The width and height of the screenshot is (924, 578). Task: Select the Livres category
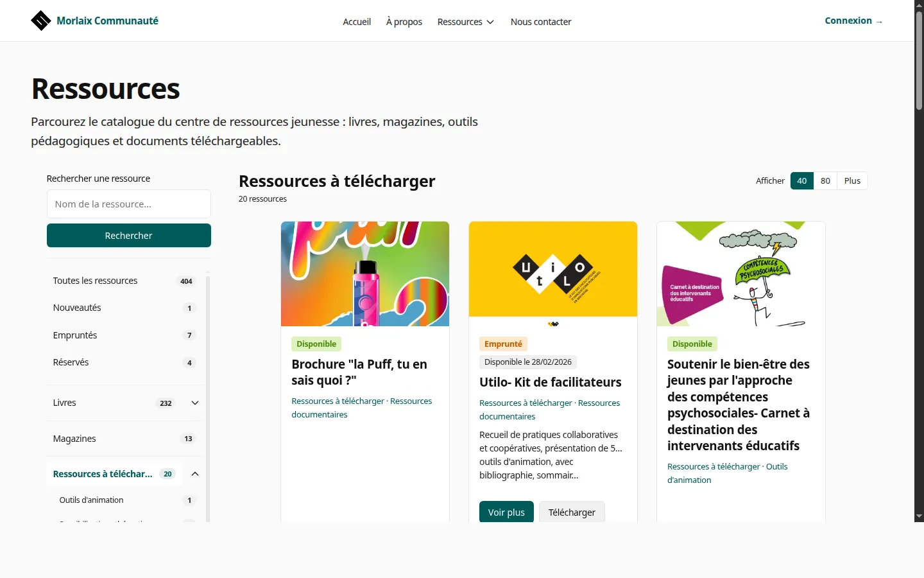coord(114,403)
